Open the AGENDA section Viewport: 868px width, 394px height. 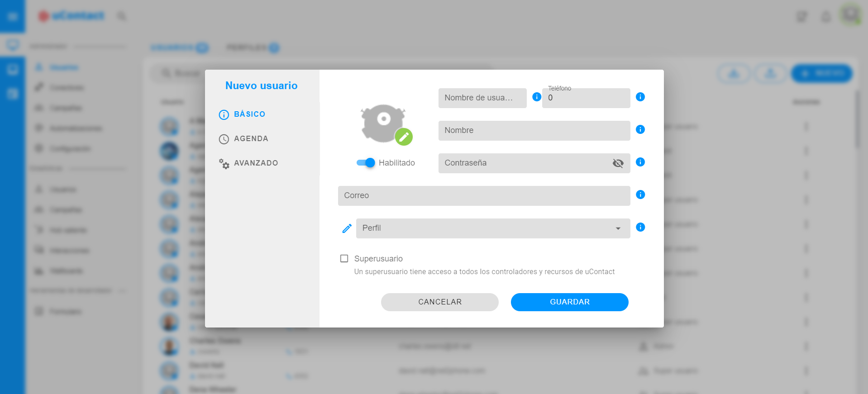point(243,139)
